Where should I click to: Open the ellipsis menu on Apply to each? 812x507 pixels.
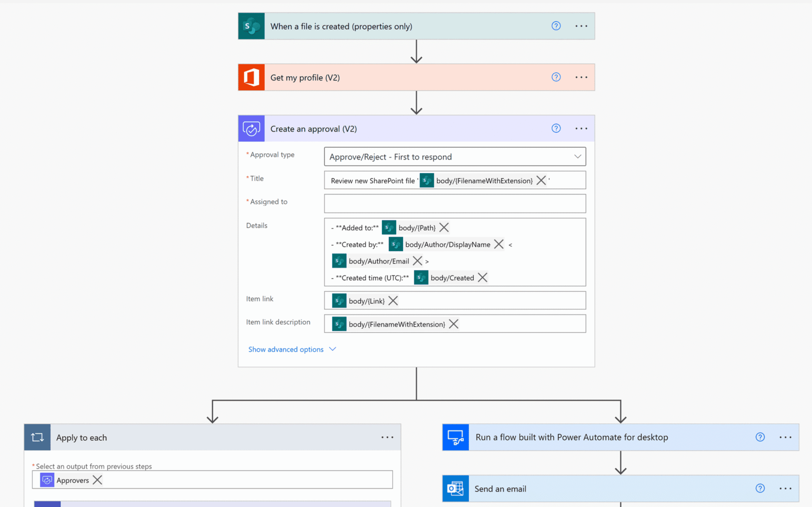tap(387, 437)
